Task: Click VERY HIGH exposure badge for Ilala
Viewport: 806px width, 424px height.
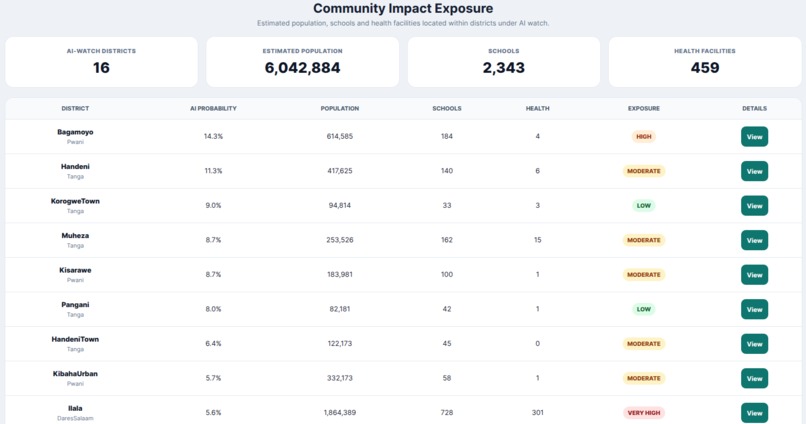Action: [x=644, y=413]
